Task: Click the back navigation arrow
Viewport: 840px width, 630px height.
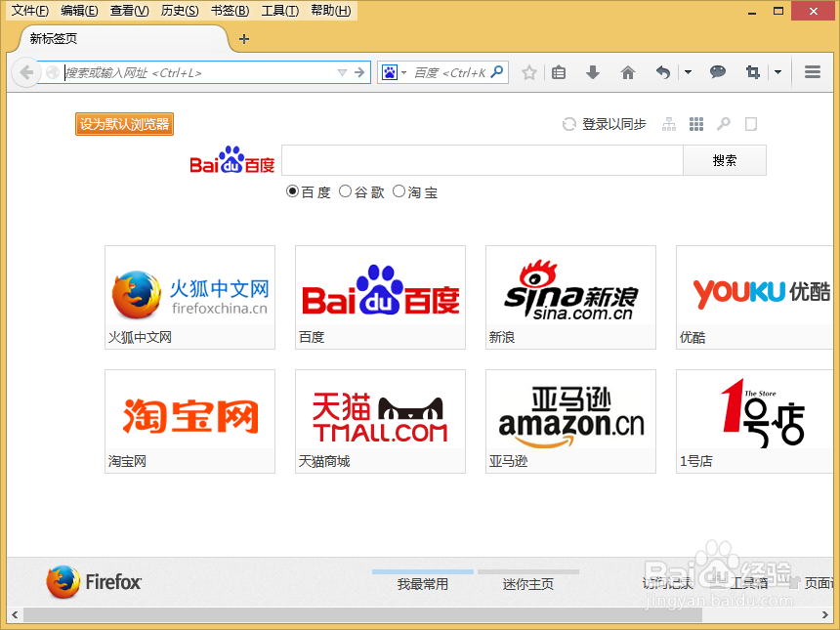Action: pyautogui.click(x=26, y=72)
